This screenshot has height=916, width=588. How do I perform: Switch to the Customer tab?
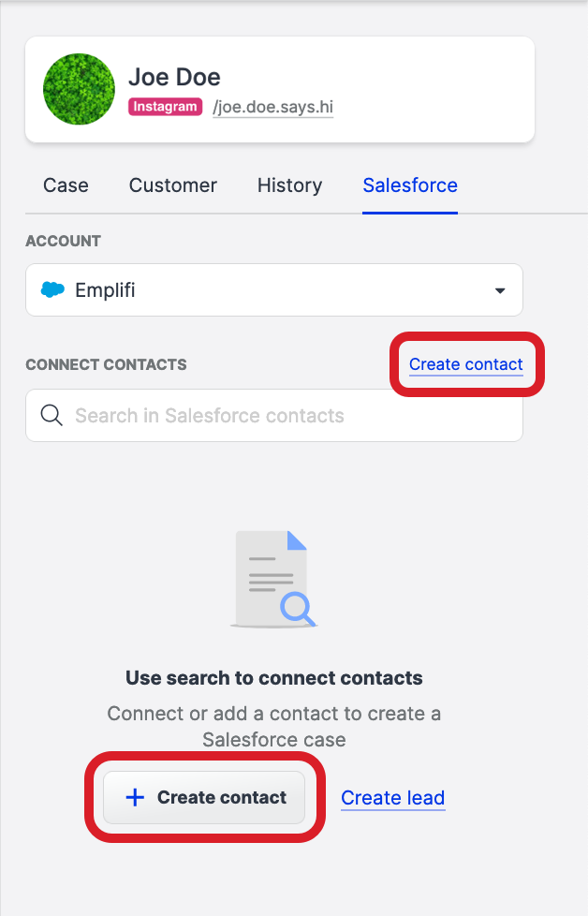[172, 185]
